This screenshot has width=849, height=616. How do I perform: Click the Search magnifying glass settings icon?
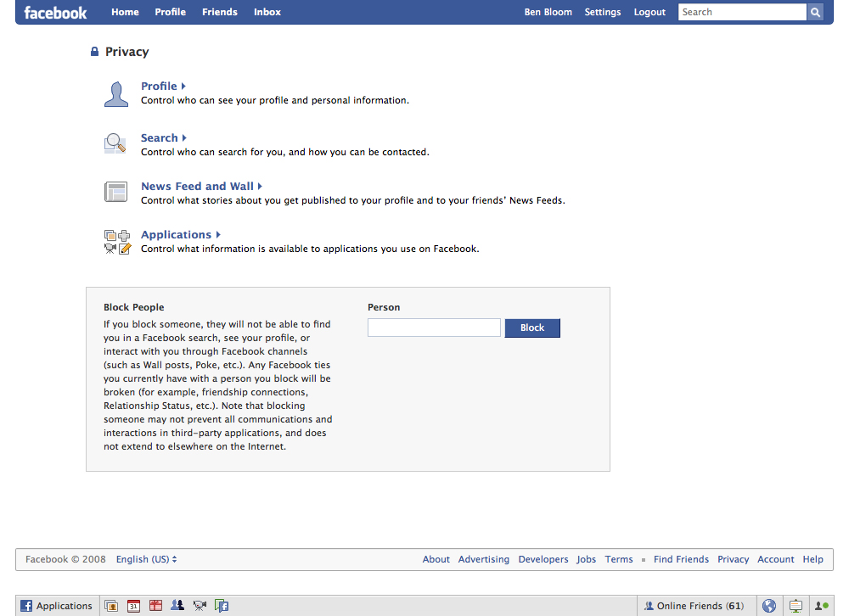(x=115, y=143)
